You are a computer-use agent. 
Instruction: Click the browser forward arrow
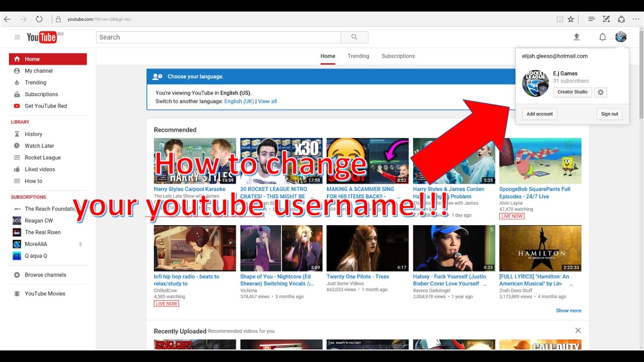click(x=23, y=19)
